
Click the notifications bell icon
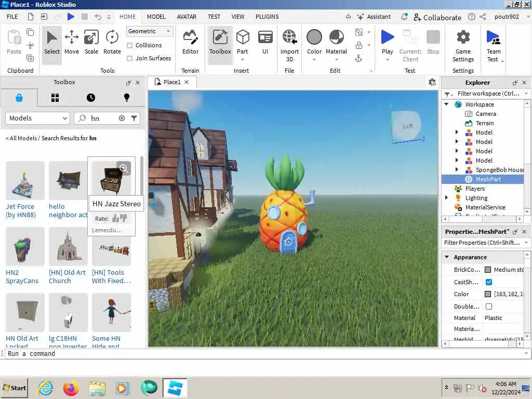tap(404, 17)
